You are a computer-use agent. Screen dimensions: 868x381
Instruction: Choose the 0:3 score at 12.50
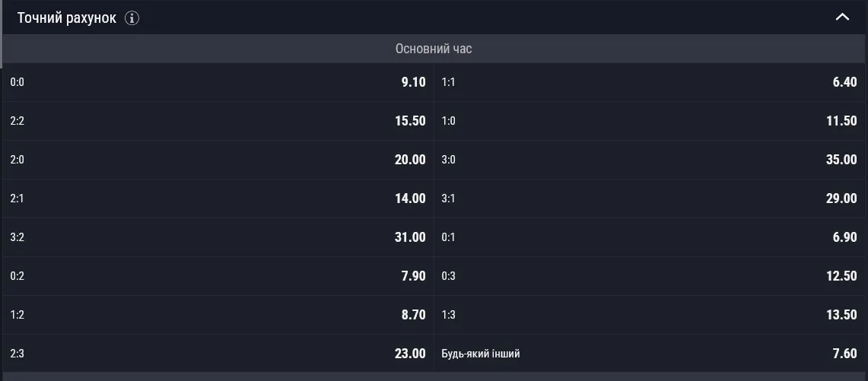(x=650, y=276)
